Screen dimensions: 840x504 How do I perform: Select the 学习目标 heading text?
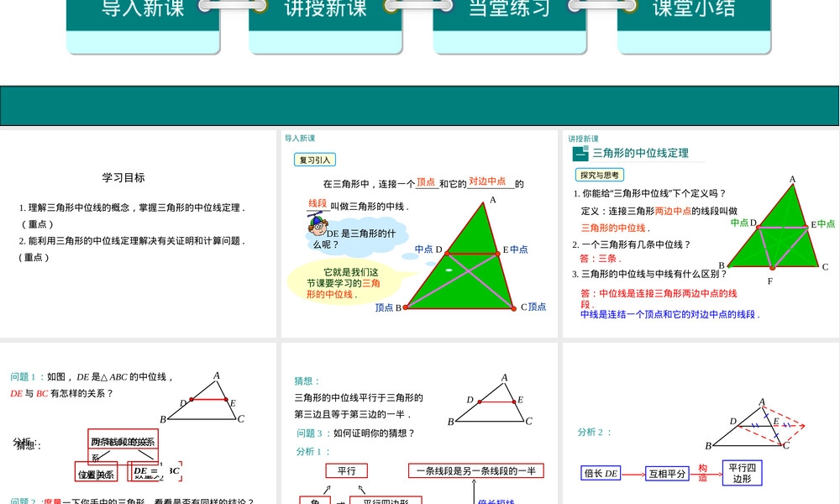123,177
